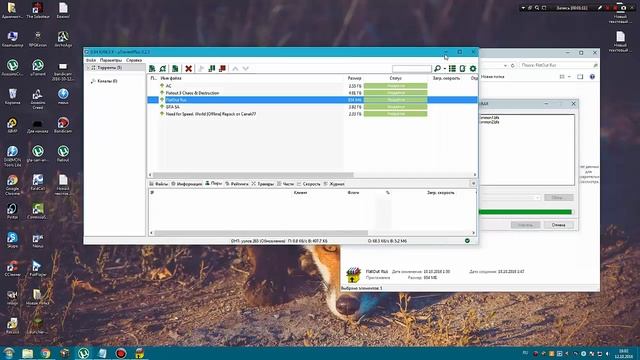
Task: Click the add torrent from URL icon
Action: (x=163, y=69)
